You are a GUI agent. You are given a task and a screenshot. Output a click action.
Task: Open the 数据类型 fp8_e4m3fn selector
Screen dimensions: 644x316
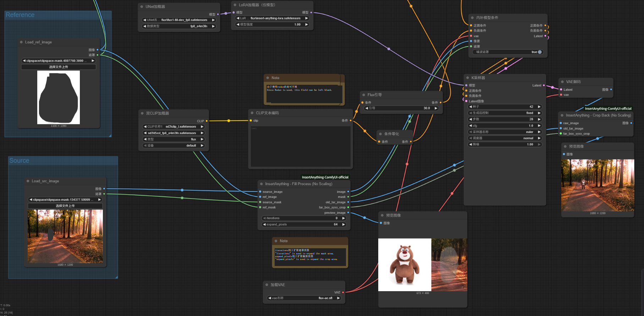[179, 26]
